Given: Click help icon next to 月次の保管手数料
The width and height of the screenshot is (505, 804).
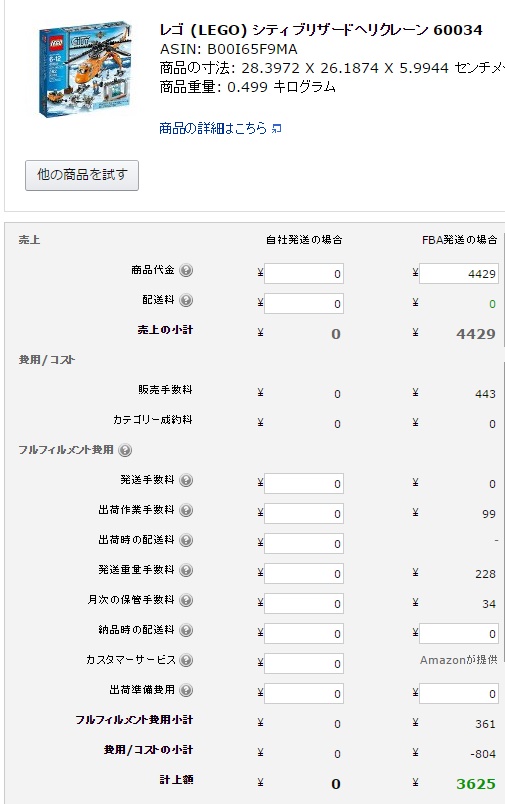Looking at the screenshot, I should click(186, 600).
